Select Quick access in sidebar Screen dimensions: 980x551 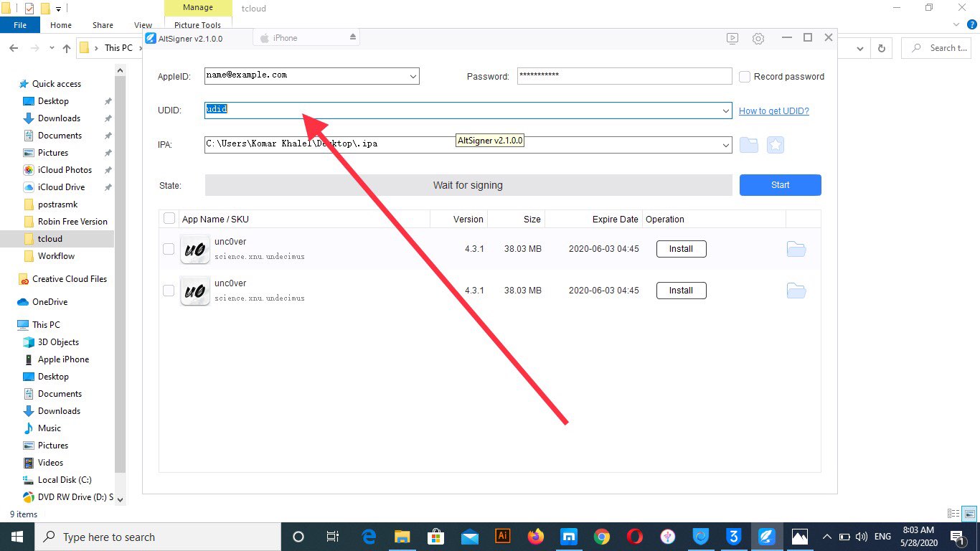point(57,84)
